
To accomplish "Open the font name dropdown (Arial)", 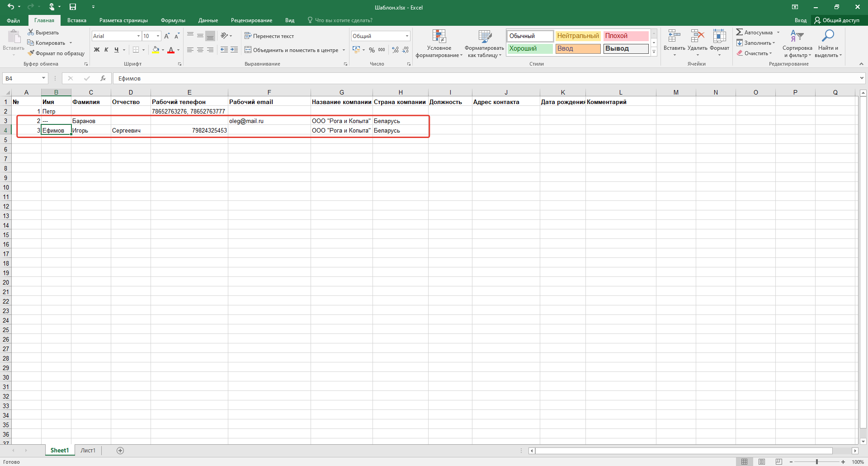I will (x=138, y=36).
